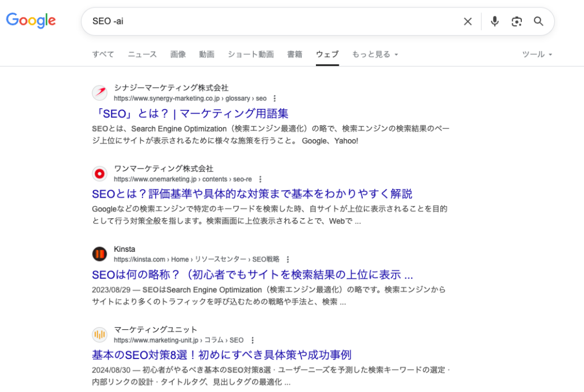
Task: Click the Kinsta site name
Action: 124,249
